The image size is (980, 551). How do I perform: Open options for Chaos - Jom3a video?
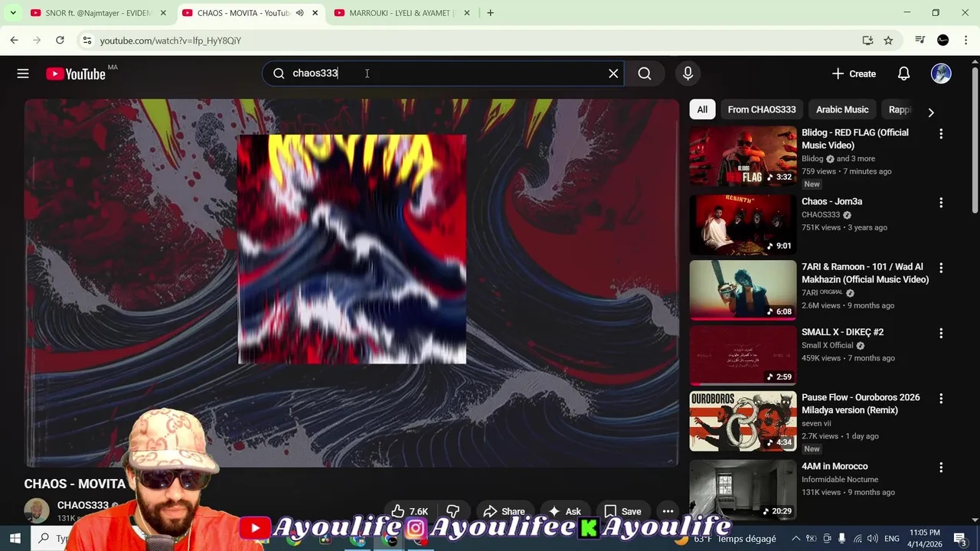(941, 203)
